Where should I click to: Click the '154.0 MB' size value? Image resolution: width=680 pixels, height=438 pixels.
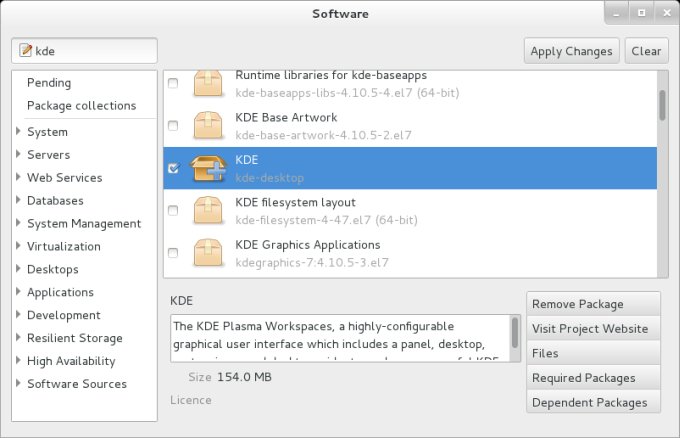(244, 377)
